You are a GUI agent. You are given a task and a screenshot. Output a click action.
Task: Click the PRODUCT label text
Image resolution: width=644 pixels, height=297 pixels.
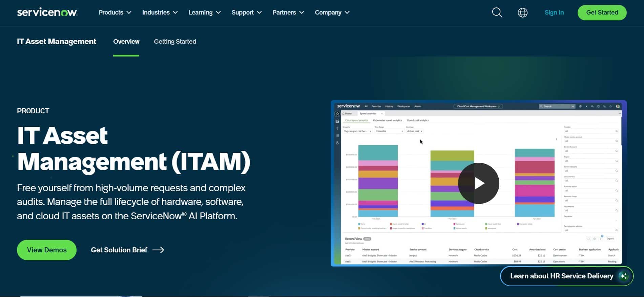pyautogui.click(x=33, y=111)
